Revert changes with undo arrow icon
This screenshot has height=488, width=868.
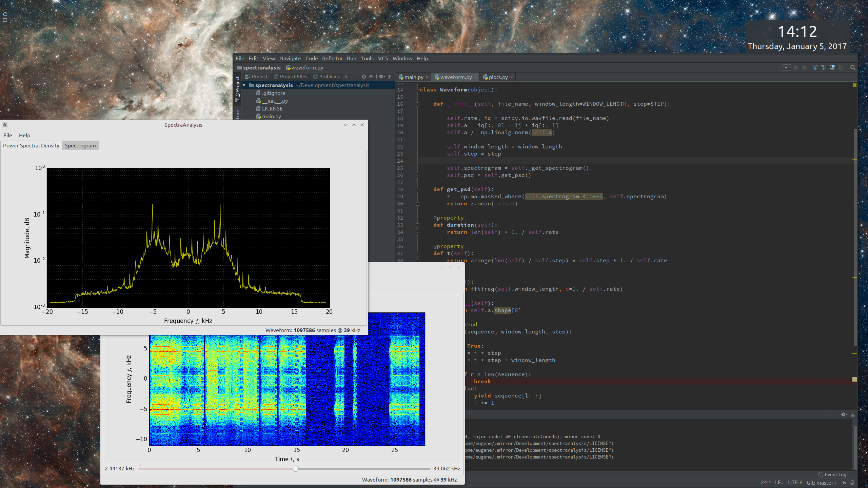[841, 67]
